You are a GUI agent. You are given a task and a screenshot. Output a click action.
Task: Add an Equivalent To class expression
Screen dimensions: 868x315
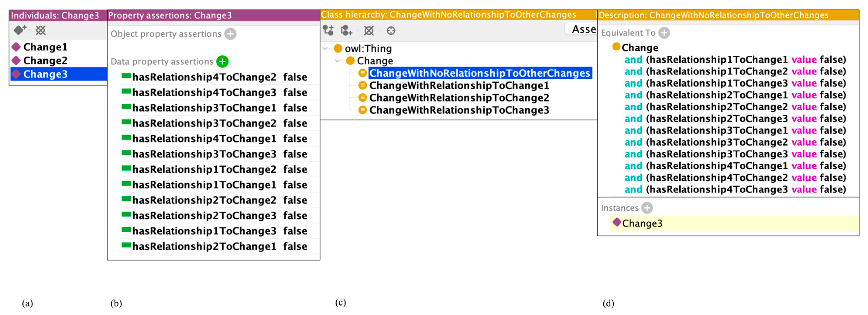pyautogui.click(x=664, y=33)
